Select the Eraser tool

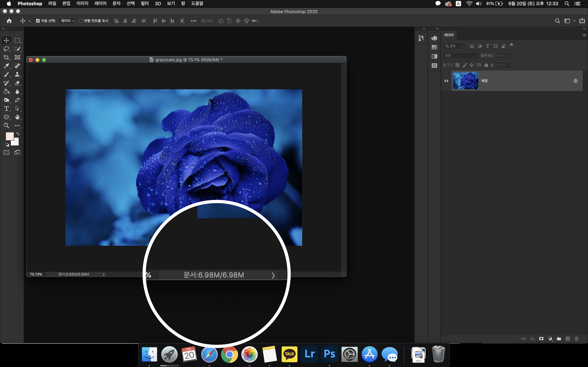click(17, 83)
